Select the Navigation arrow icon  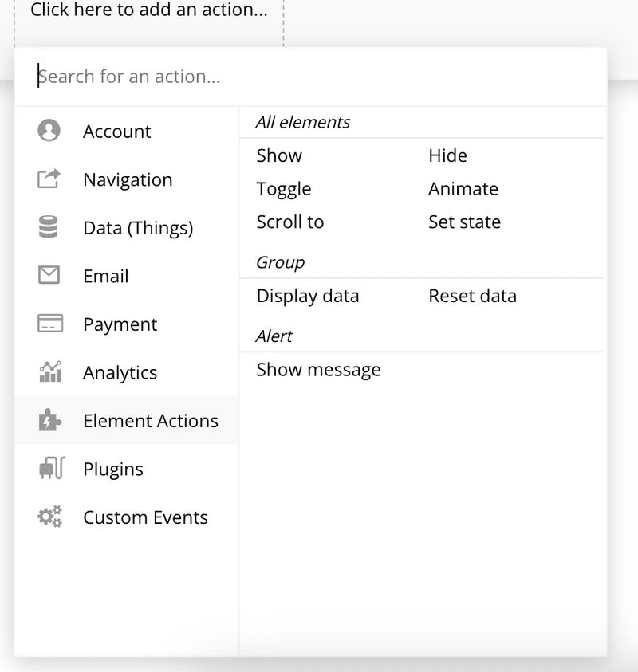49,179
